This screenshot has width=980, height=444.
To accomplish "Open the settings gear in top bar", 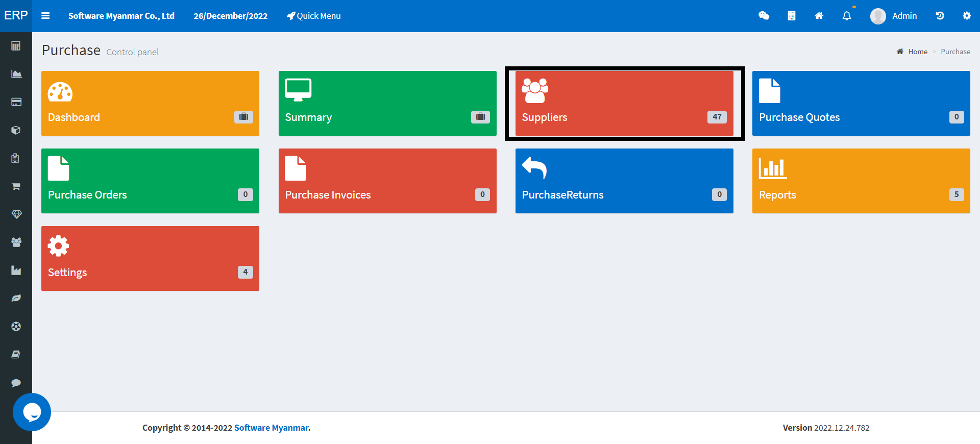I will click(967, 16).
